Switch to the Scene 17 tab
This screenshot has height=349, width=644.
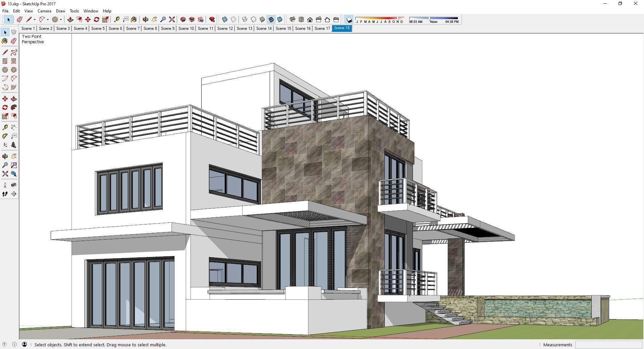(x=322, y=29)
